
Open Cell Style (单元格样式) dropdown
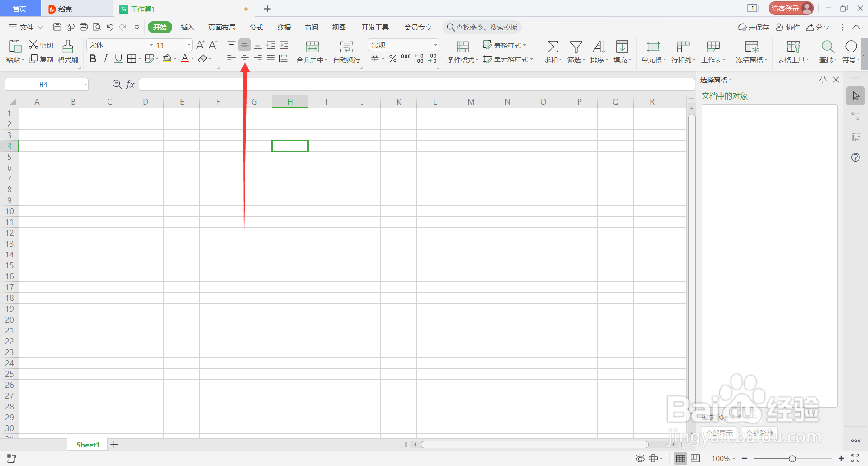pos(508,59)
